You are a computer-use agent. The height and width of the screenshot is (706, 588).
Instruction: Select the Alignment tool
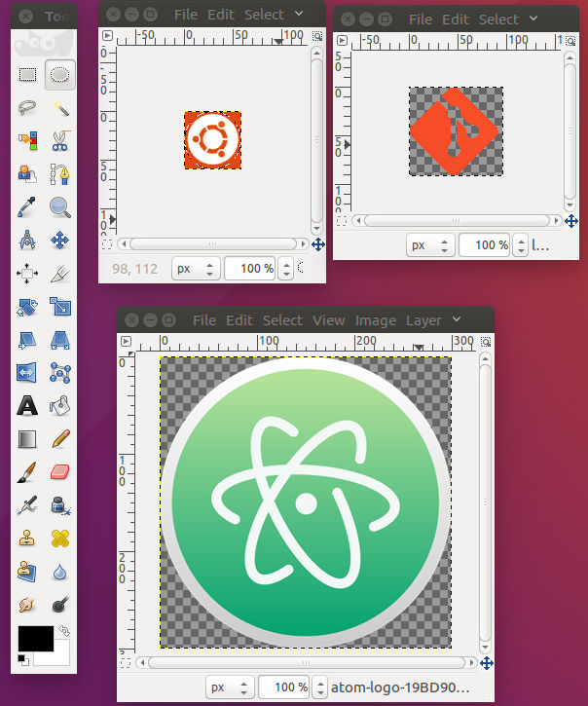point(27,274)
